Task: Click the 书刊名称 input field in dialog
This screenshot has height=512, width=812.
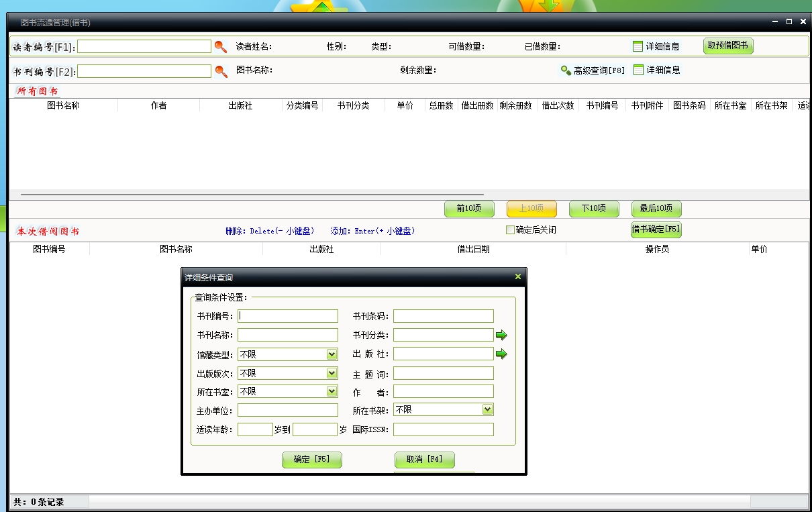Action: click(x=288, y=335)
